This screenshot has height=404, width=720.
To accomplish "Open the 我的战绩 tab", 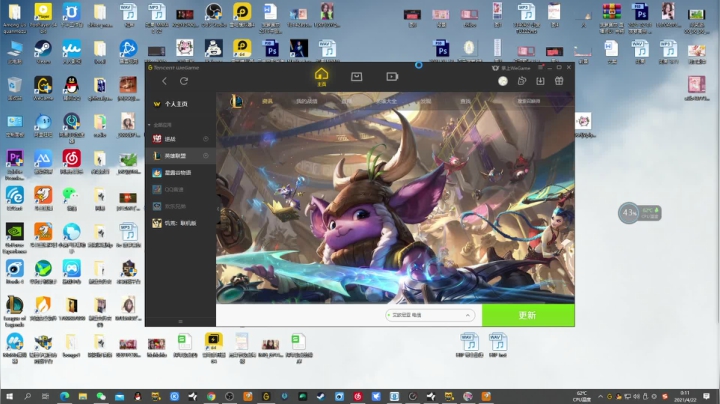I will [x=306, y=101].
